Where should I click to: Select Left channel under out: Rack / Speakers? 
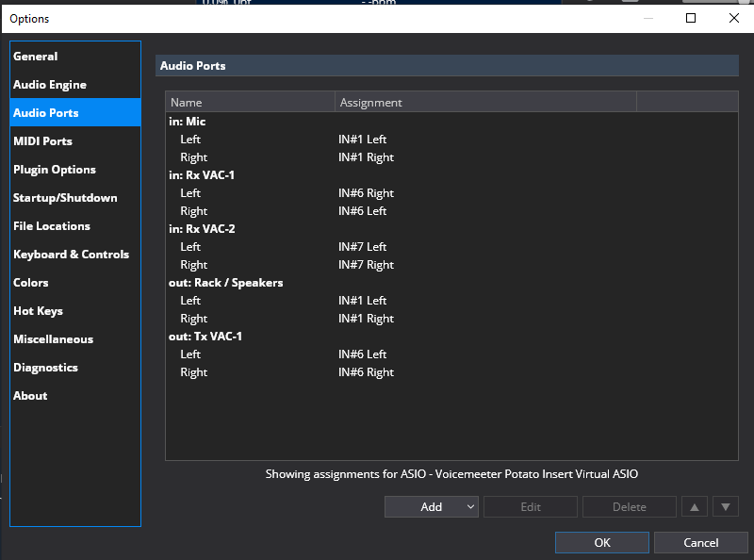tap(451, 300)
